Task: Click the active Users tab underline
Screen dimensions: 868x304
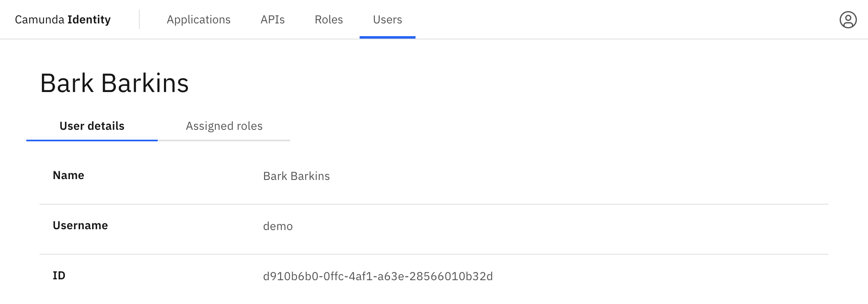Action: [387, 37]
